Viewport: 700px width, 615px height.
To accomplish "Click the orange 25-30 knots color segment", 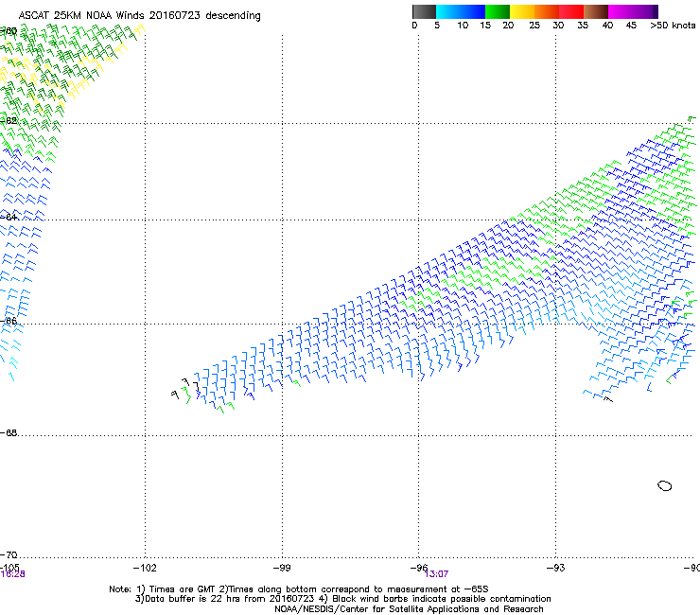I will point(547,11).
